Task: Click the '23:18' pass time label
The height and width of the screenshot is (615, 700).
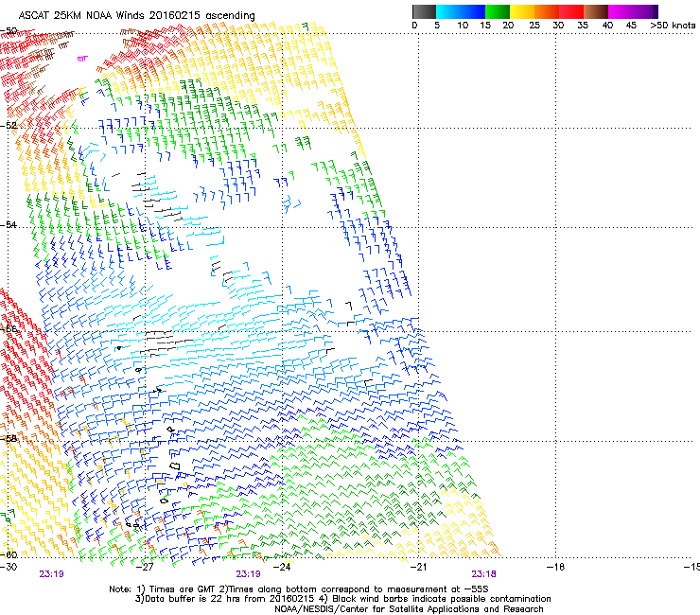Action: (x=484, y=574)
